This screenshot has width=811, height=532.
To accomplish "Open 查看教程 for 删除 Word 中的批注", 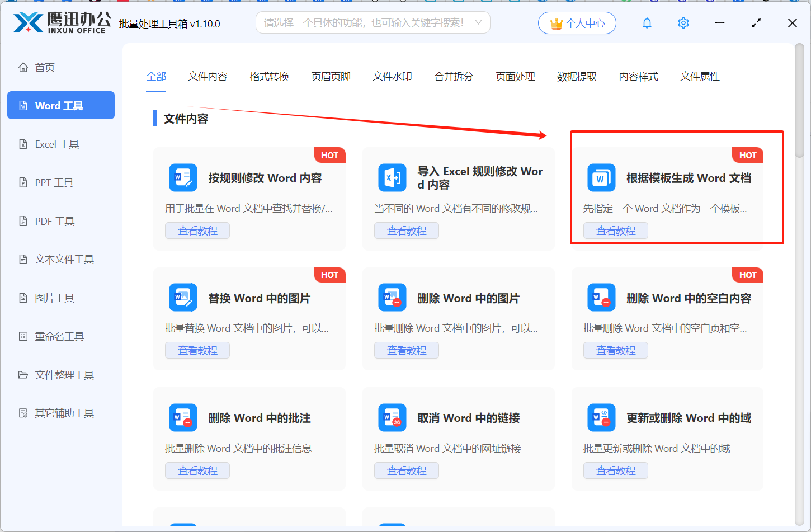I will click(x=197, y=470).
